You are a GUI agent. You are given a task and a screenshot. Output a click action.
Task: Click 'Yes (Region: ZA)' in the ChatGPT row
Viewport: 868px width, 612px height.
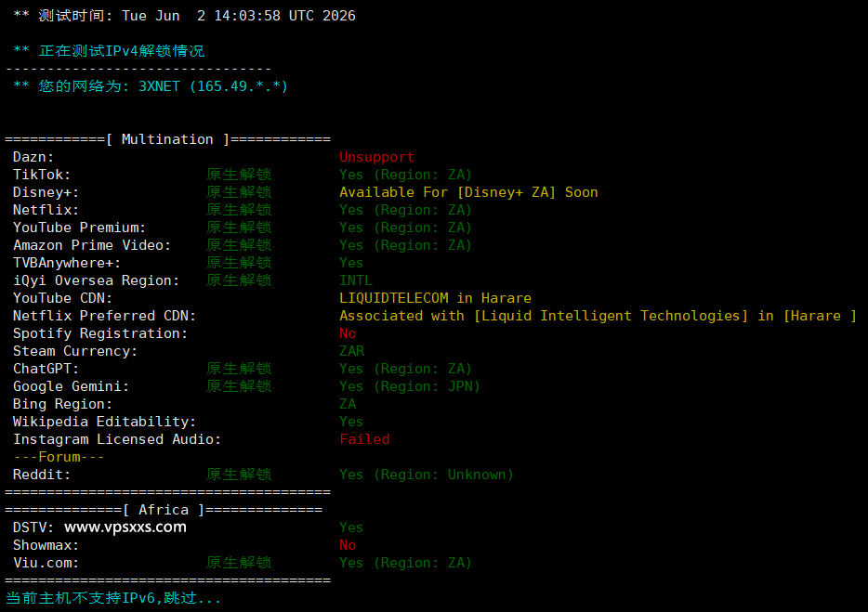(406, 369)
